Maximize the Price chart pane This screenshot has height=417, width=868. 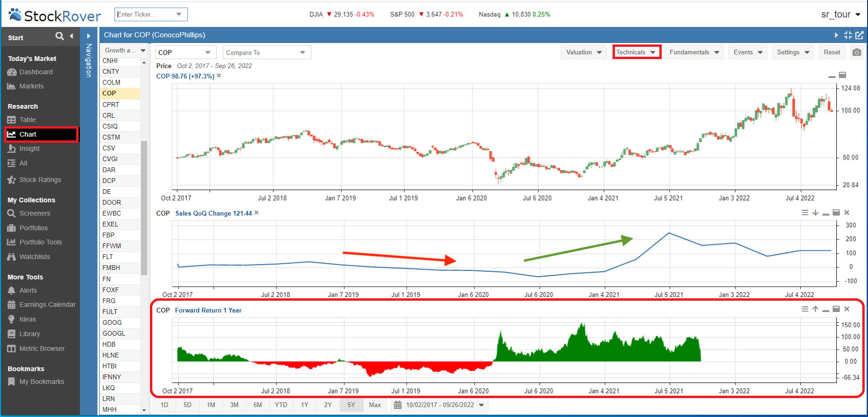[842, 75]
